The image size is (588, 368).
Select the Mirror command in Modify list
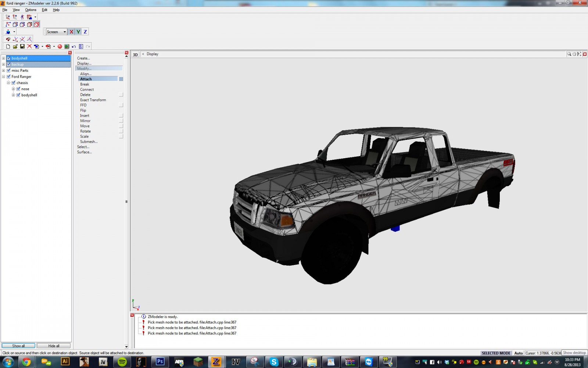[x=85, y=121]
